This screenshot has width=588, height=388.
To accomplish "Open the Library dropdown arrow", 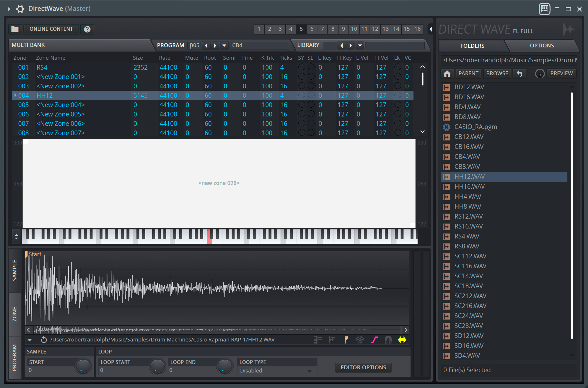I will point(360,45).
